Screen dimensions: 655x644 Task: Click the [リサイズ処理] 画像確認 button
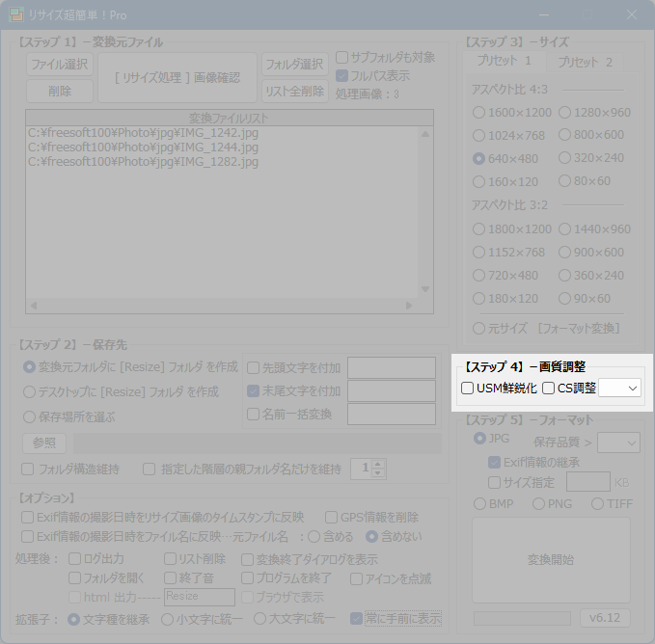[177, 78]
